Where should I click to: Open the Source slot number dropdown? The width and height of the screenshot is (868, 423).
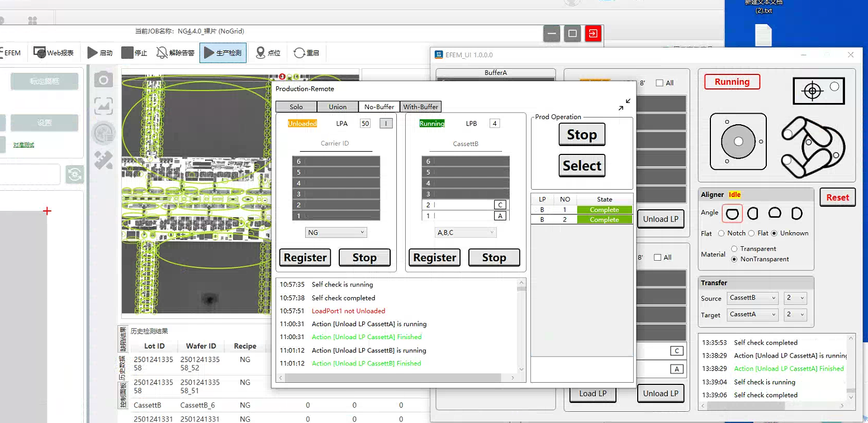tap(795, 298)
